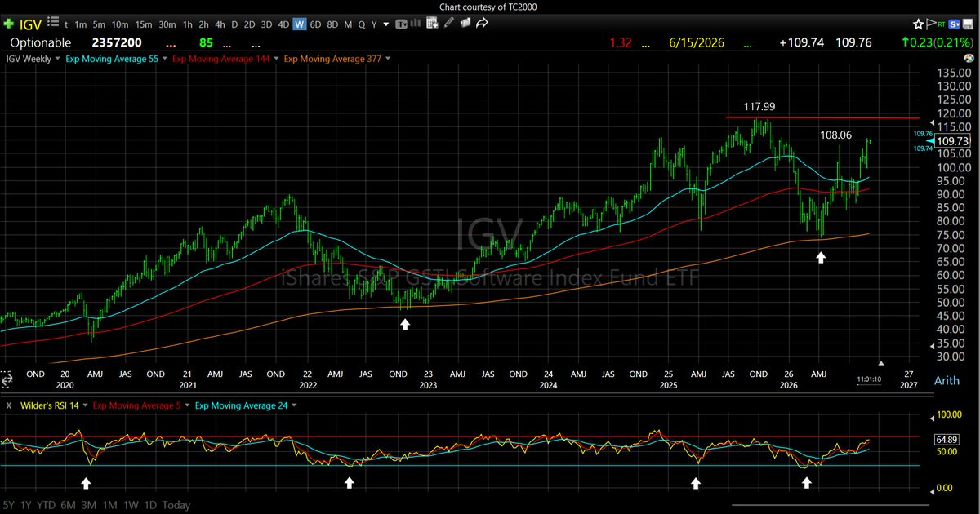This screenshot has height=514, width=980.
Task: Click the green plus add-symbol icon
Action: [x=8, y=24]
